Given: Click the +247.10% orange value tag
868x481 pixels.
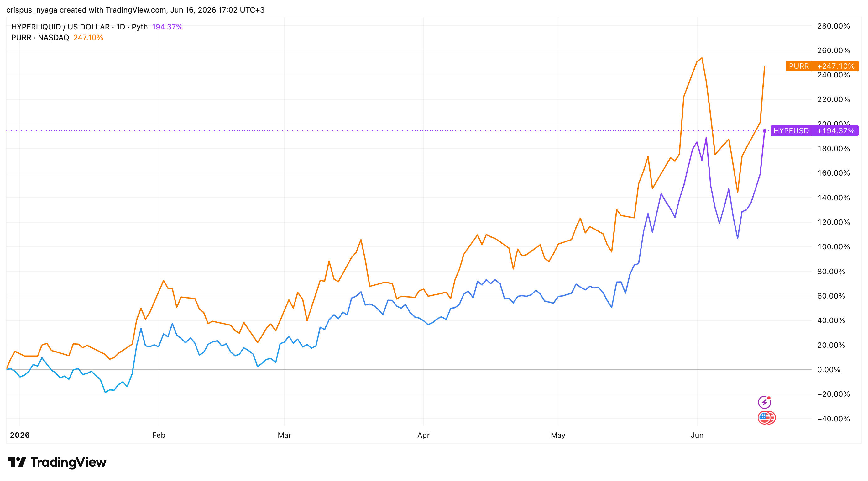Looking at the screenshot, I should (x=835, y=66).
